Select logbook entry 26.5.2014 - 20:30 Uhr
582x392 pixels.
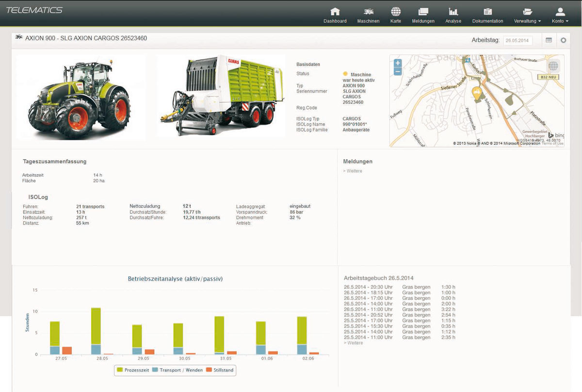click(399, 287)
